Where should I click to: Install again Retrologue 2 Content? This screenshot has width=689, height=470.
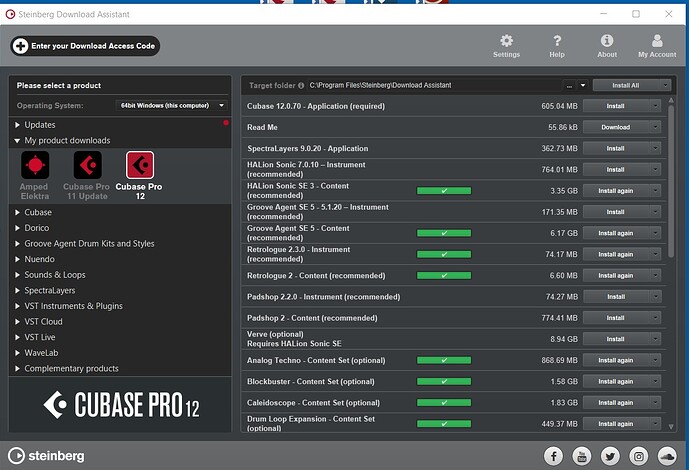click(x=616, y=275)
